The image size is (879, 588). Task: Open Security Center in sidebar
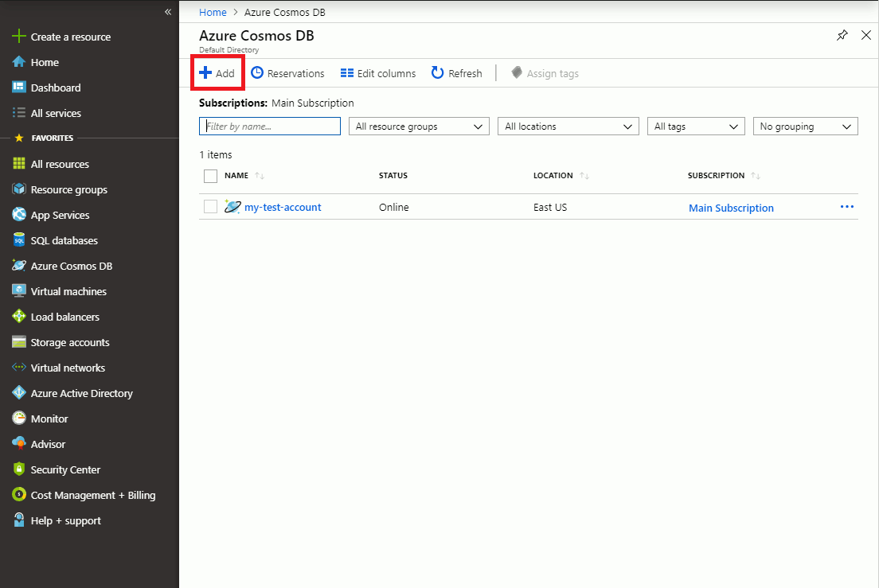pos(65,469)
